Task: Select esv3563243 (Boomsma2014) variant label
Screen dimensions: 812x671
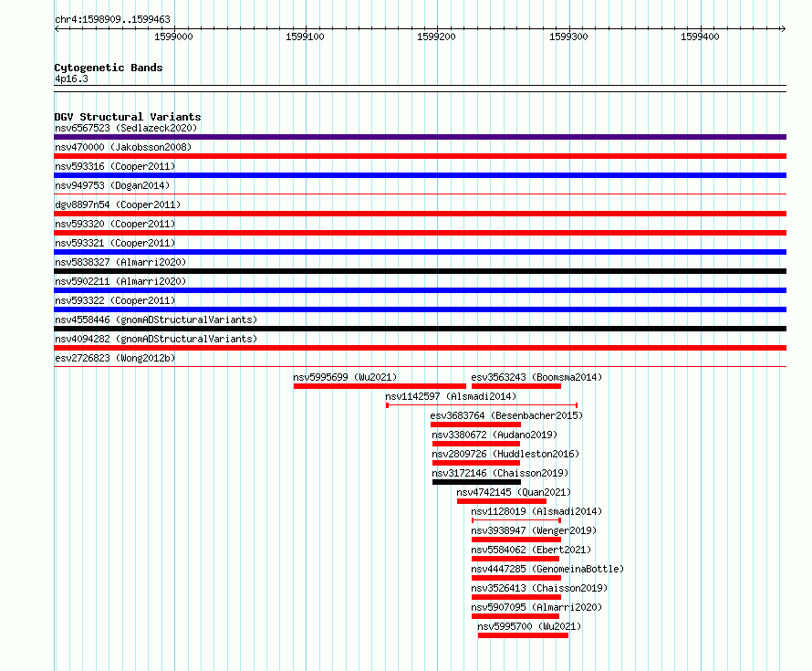Action: [x=536, y=377]
